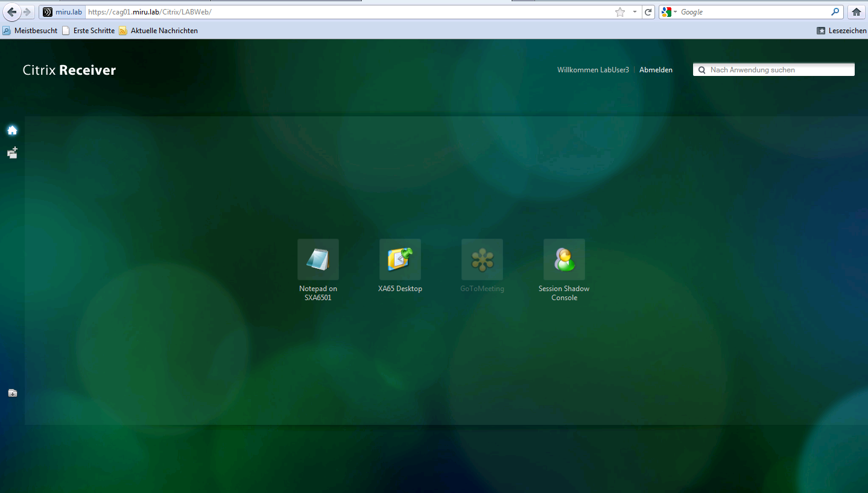Viewport: 868px width, 493px height.
Task: Click the XA65 Desktop label
Action: tap(400, 289)
